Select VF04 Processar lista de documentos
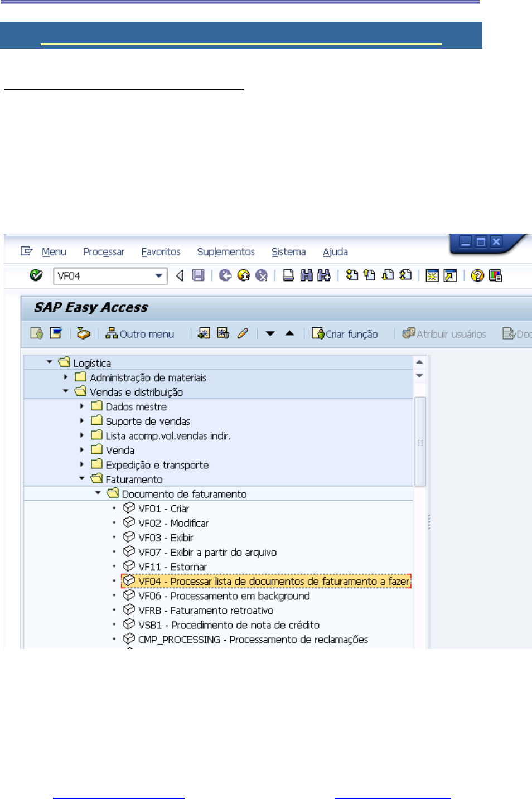This screenshot has height=799, width=532. pyautogui.click(x=273, y=582)
